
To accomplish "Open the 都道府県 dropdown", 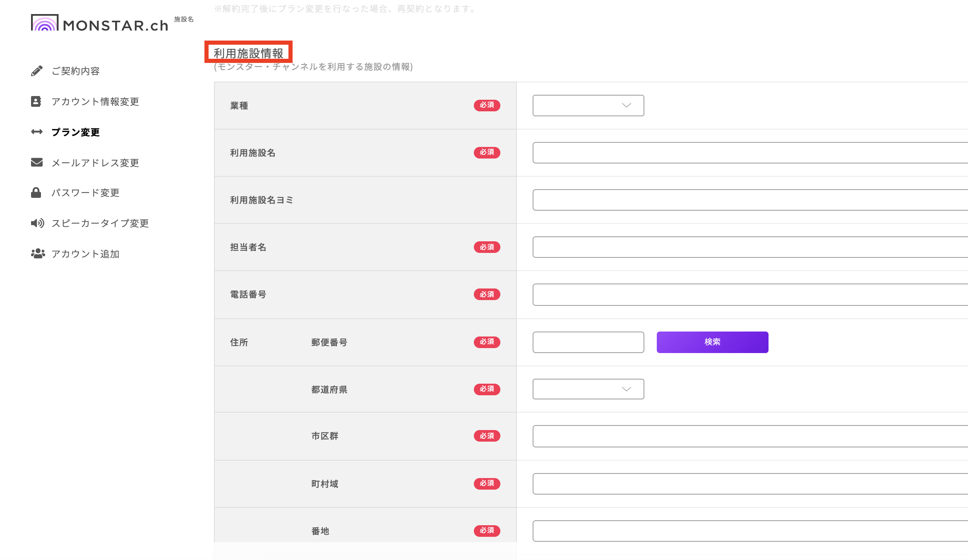I will click(588, 389).
